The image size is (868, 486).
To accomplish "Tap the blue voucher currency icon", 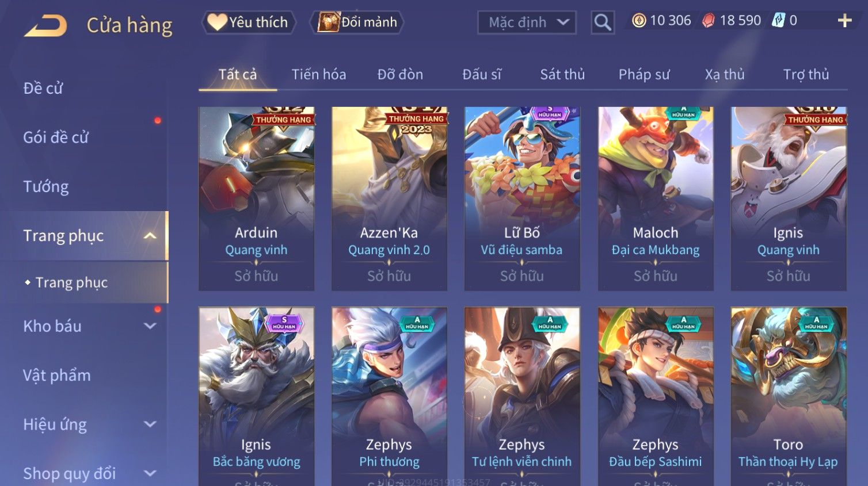I will coord(778,21).
